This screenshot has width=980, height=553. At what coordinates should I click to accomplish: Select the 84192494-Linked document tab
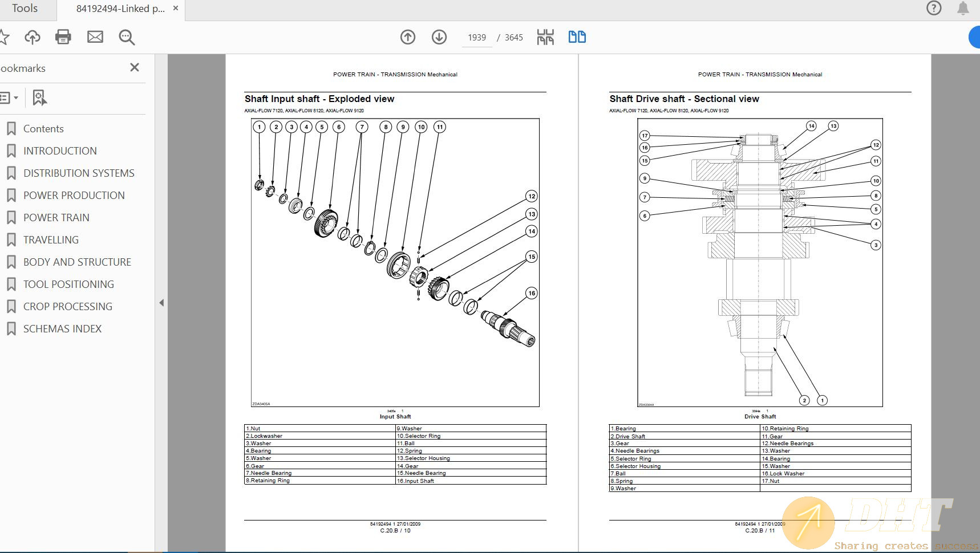point(120,9)
